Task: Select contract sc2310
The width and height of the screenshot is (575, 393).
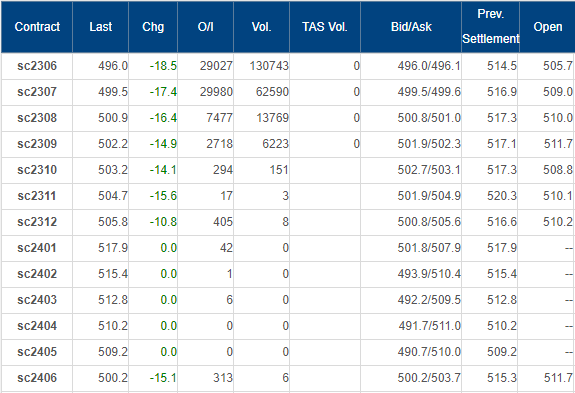Action: click(37, 170)
